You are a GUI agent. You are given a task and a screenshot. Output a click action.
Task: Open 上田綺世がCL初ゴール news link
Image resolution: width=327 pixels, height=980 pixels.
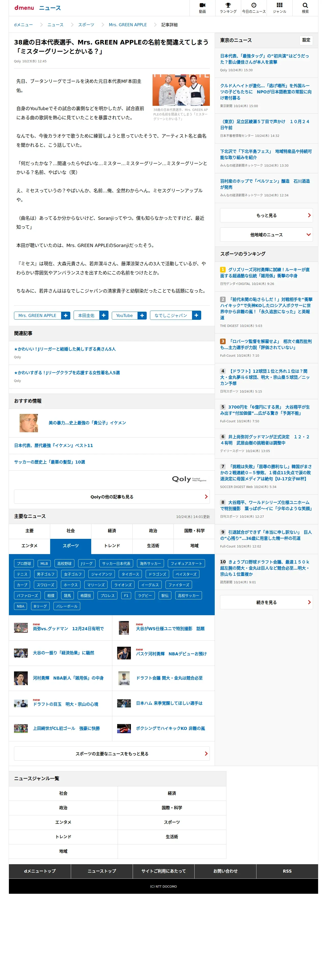coord(66,728)
